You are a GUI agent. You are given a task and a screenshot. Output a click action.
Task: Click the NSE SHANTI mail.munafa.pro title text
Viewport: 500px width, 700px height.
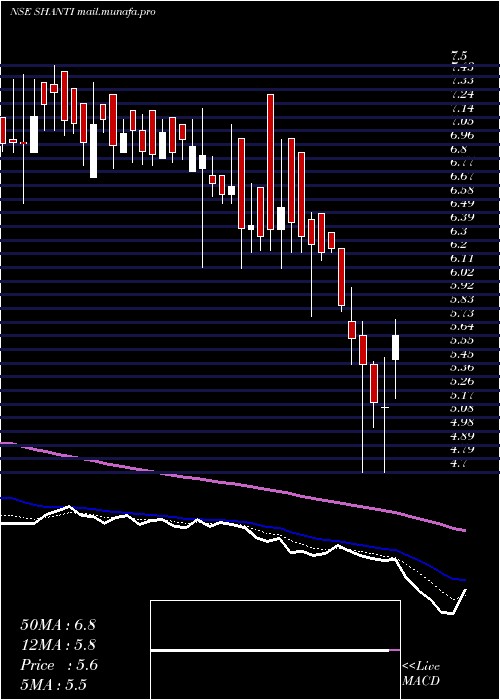pos(83,12)
